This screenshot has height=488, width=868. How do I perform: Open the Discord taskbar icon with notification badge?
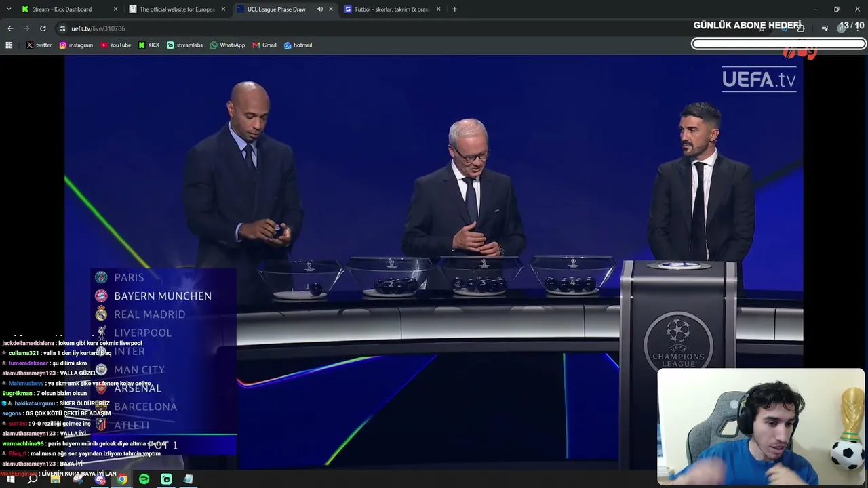pyautogui.click(x=100, y=479)
